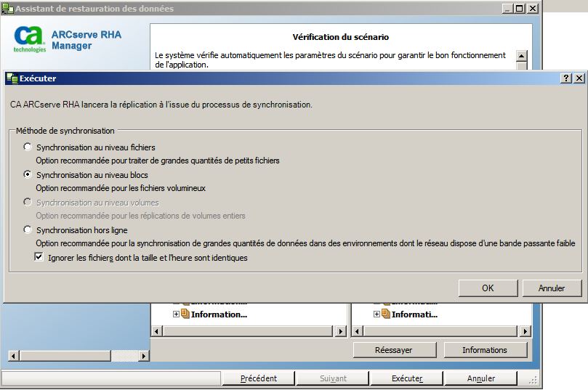Click the right Informati... folder icon
This screenshot has height=390, width=588.
[x=386, y=314]
